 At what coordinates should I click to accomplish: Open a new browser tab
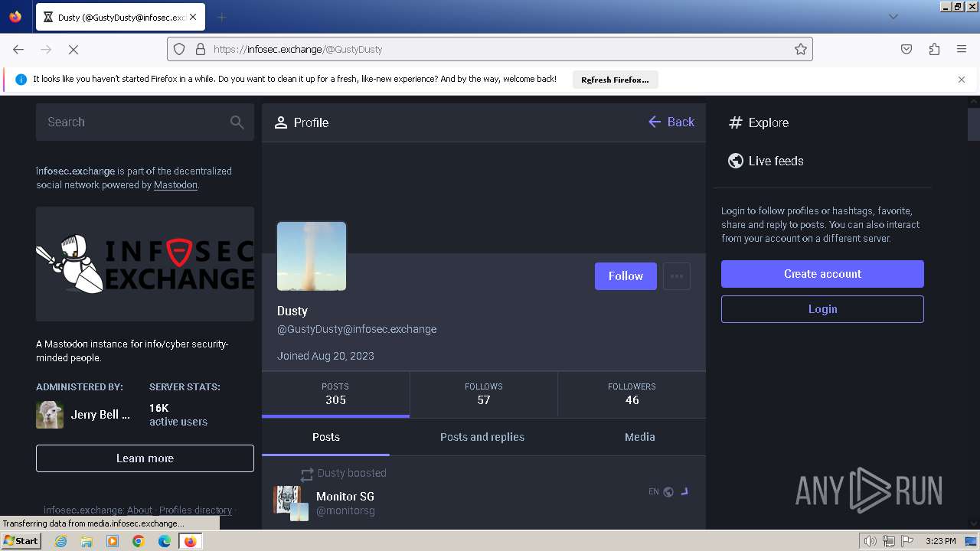click(x=221, y=17)
